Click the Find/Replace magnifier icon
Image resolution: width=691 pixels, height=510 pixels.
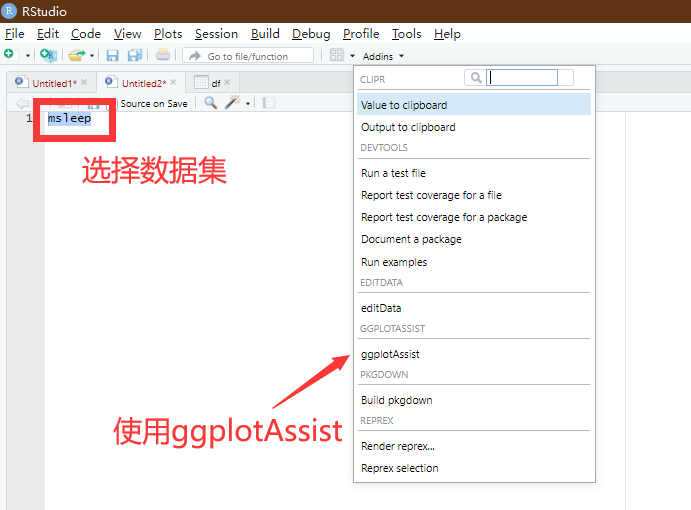(x=211, y=103)
